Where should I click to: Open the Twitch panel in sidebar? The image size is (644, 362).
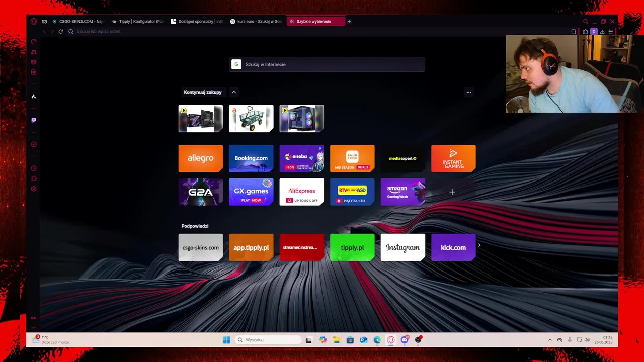pyautogui.click(x=34, y=120)
